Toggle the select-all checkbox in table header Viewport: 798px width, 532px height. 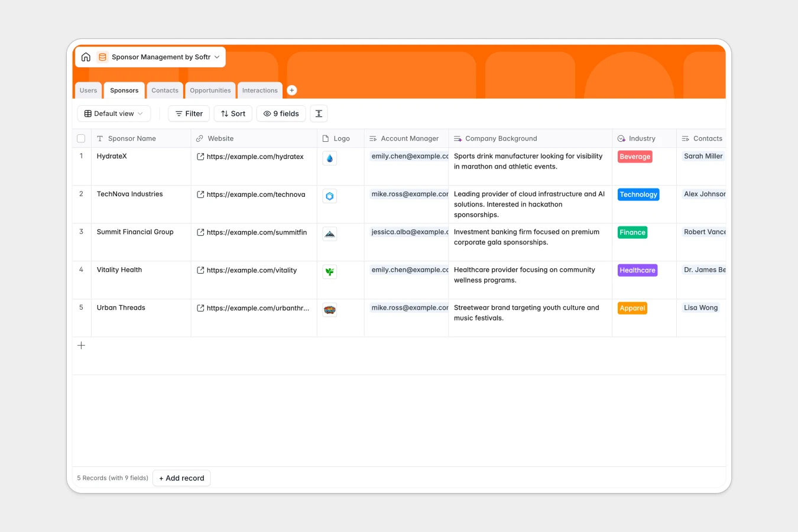click(x=81, y=138)
